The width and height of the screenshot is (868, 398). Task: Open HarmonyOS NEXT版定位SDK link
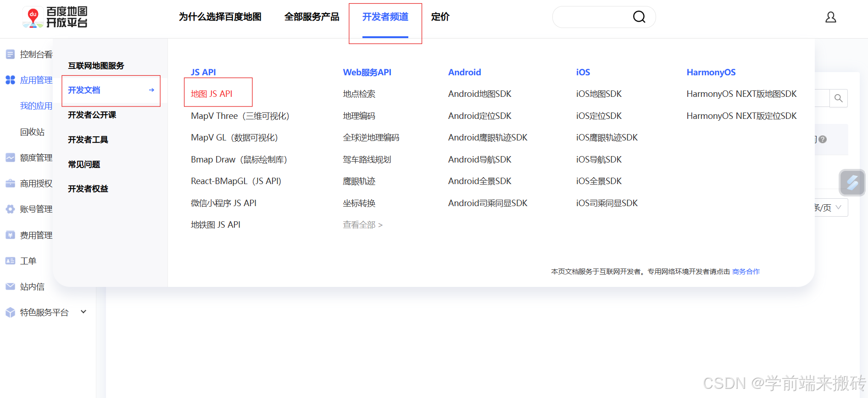(x=742, y=116)
